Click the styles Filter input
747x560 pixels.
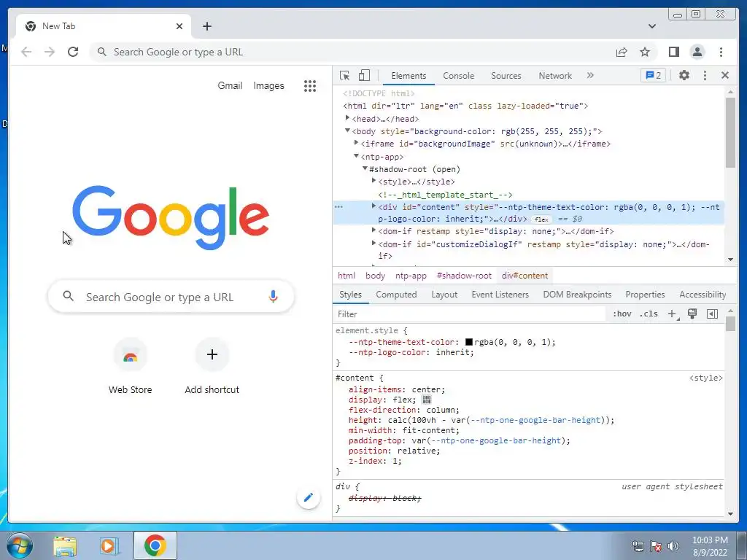tap(469, 314)
